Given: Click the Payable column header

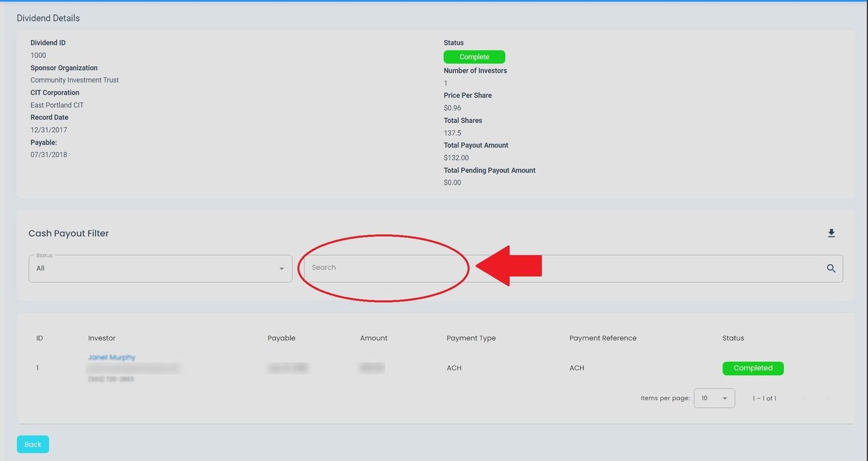Looking at the screenshot, I should pyautogui.click(x=281, y=338).
